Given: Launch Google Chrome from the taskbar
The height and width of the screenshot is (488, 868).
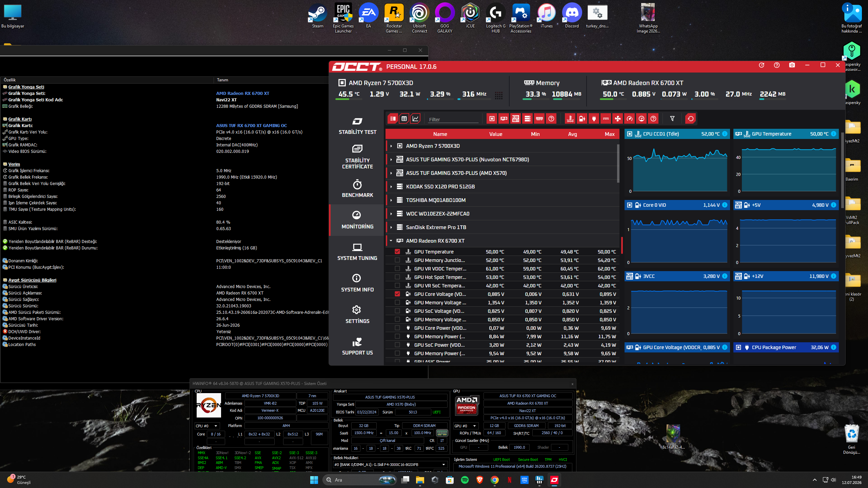Looking at the screenshot, I should (x=495, y=480).
